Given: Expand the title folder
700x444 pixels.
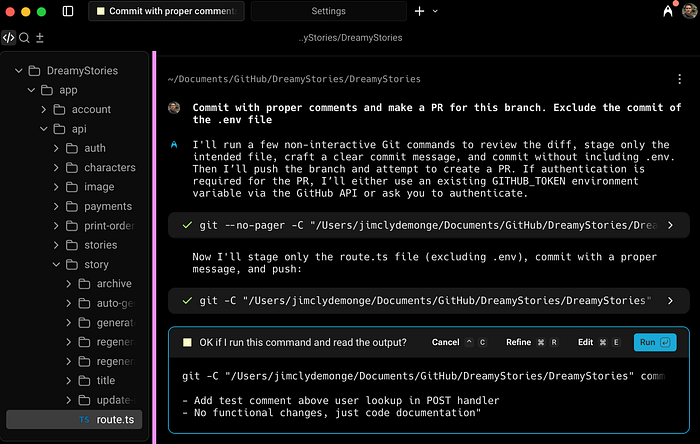Looking at the screenshot, I should [x=69, y=381].
